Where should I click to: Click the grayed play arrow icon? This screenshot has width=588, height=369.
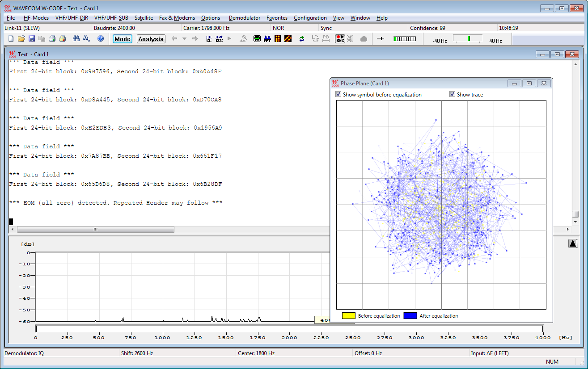(229, 39)
